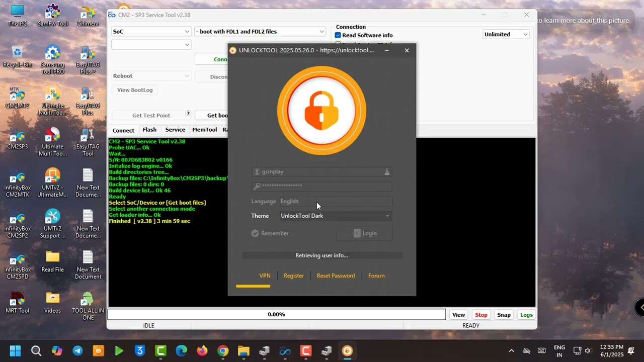Click the Get Test Point button

click(151, 115)
